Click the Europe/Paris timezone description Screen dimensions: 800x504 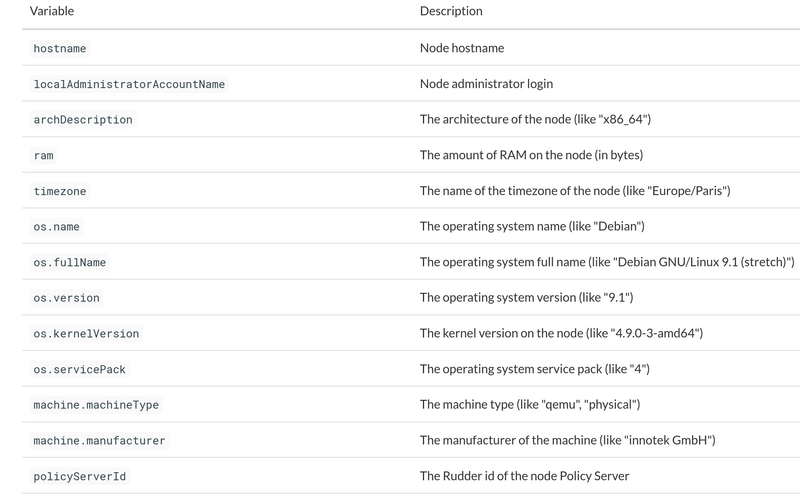575,191
